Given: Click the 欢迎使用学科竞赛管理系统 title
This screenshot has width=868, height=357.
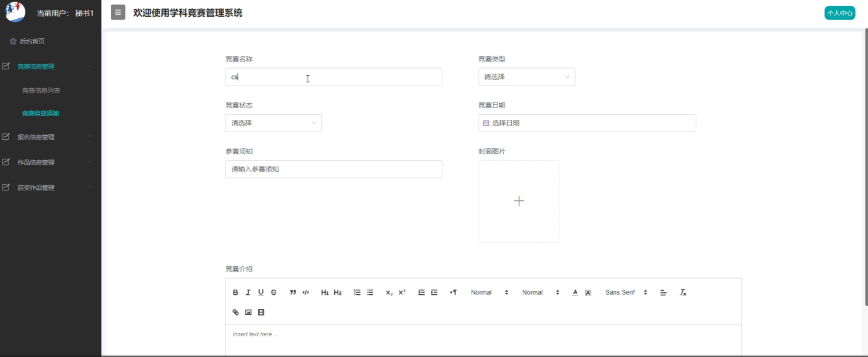Looking at the screenshot, I should [188, 12].
